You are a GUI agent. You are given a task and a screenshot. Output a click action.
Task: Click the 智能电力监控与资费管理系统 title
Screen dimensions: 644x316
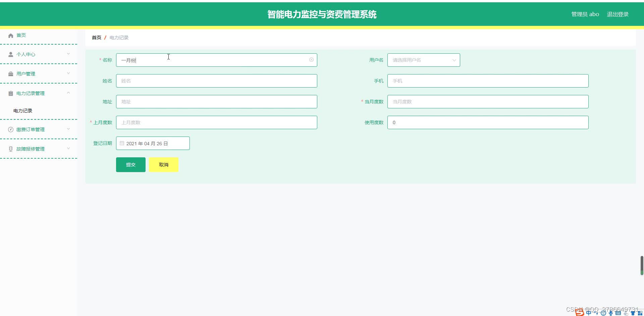pos(322,14)
